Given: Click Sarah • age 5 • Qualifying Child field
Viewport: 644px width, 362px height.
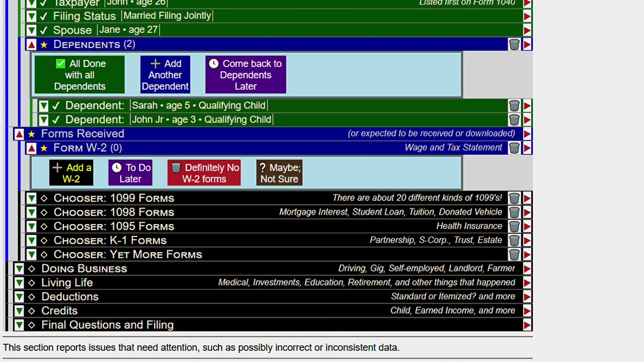Looking at the screenshot, I should click(x=199, y=106).
